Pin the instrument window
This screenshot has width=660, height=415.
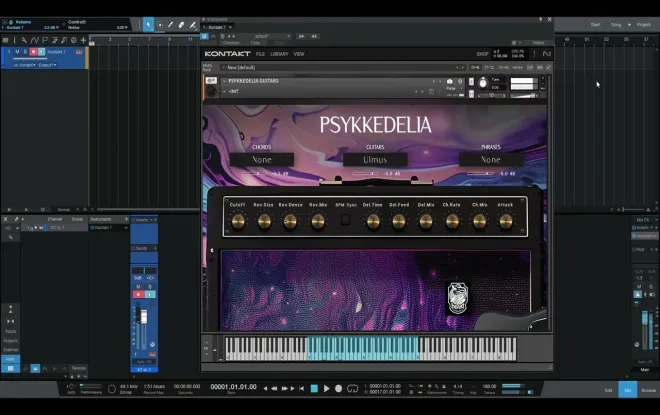tap(540, 19)
